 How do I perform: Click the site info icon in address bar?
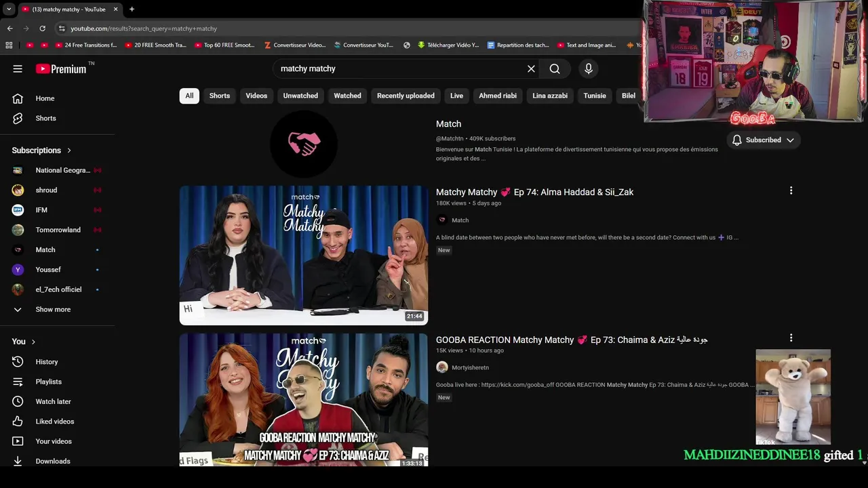coord(62,28)
